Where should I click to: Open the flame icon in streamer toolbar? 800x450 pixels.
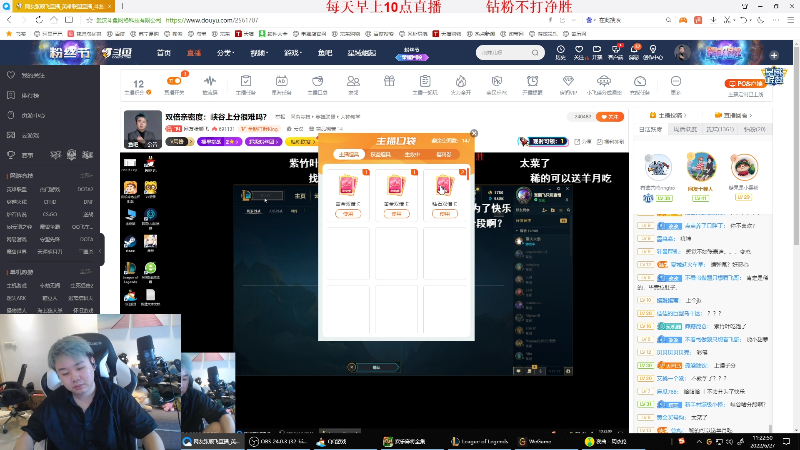pos(461,81)
